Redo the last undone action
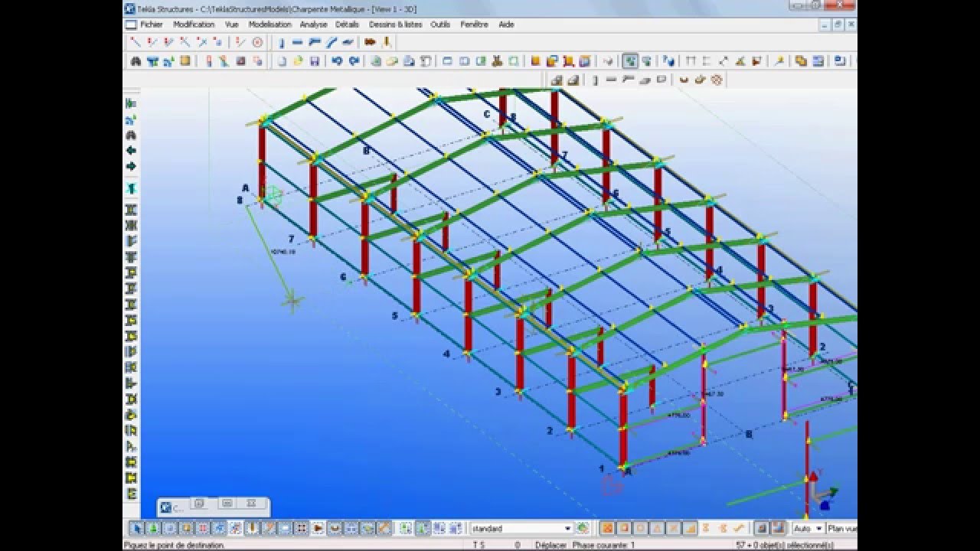Image resolution: width=980 pixels, height=551 pixels. pyautogui.click(x=354, y=60)
